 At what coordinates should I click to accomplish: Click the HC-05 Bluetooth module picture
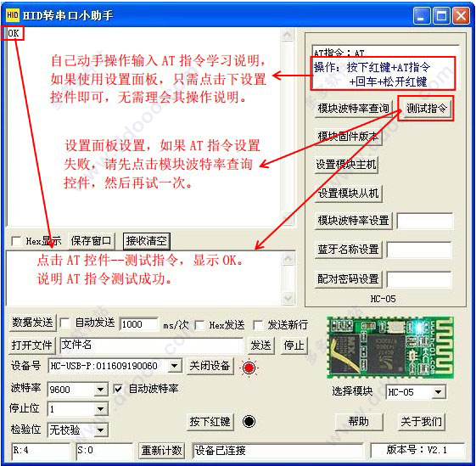[x=390, y=347]
